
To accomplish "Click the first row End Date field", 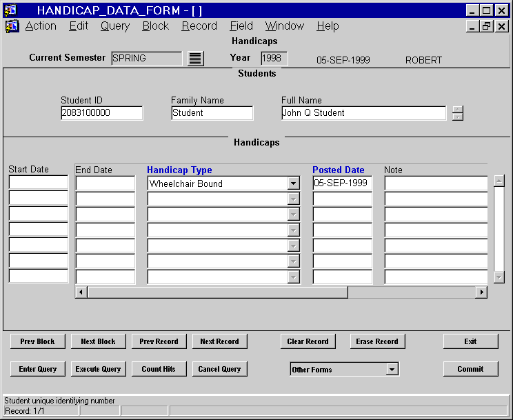I will tap(105, 183).
